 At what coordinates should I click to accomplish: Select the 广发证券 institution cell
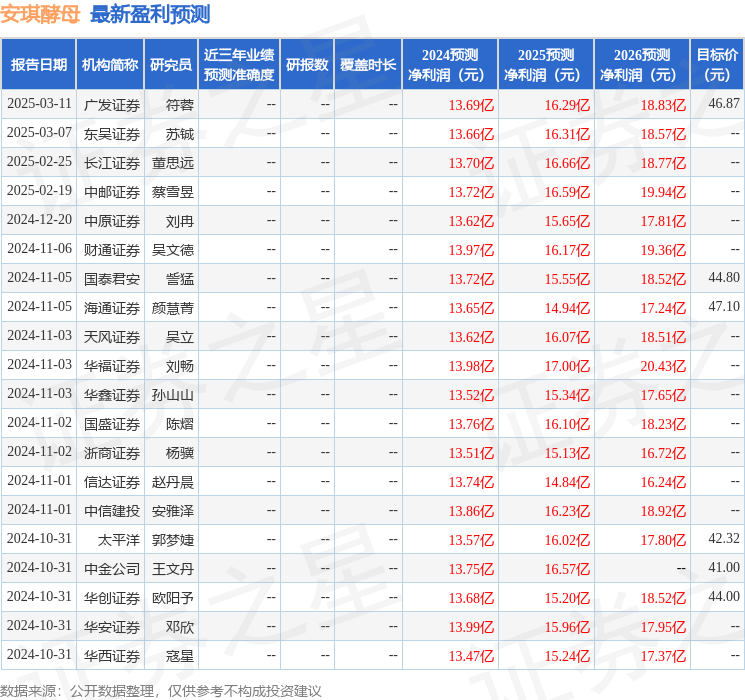tap(112, 105)
